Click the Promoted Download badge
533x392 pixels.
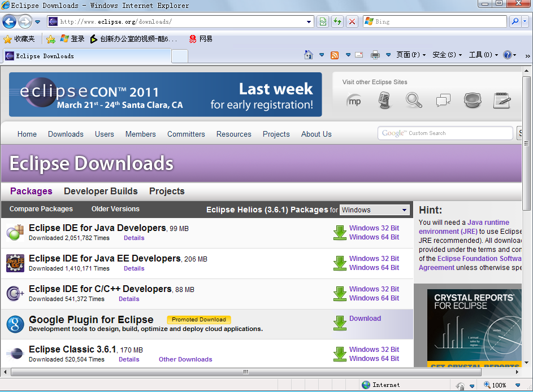(199, 320)
